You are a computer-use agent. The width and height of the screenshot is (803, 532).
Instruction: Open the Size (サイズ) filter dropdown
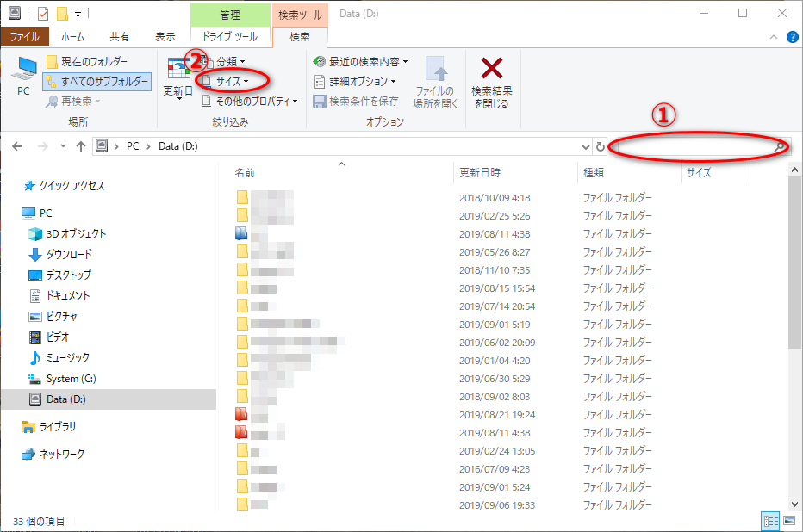(x=231, y=81)
